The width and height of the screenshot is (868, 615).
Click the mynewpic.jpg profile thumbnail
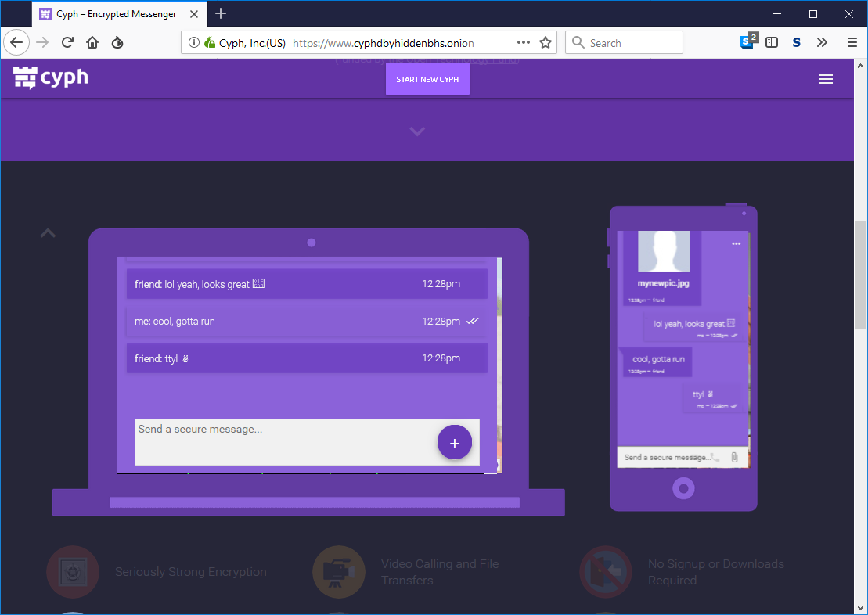663,252
